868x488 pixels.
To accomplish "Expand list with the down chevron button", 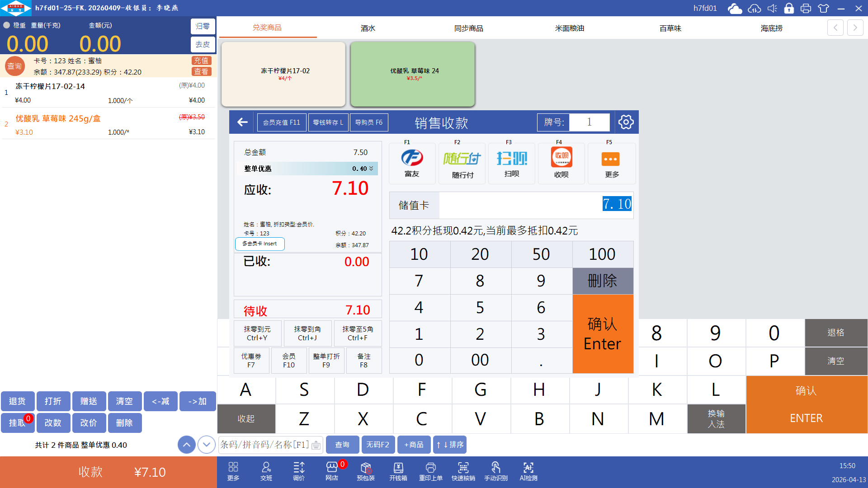I will 207,445.
